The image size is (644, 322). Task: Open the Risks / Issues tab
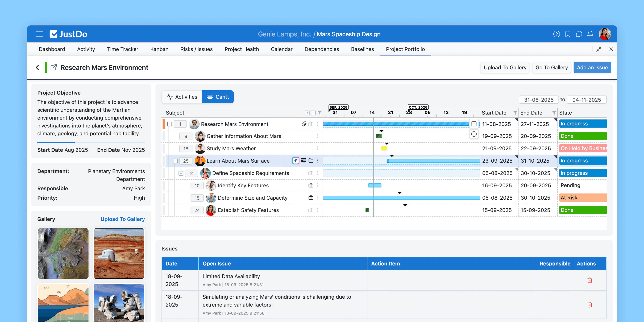[196, 49]
